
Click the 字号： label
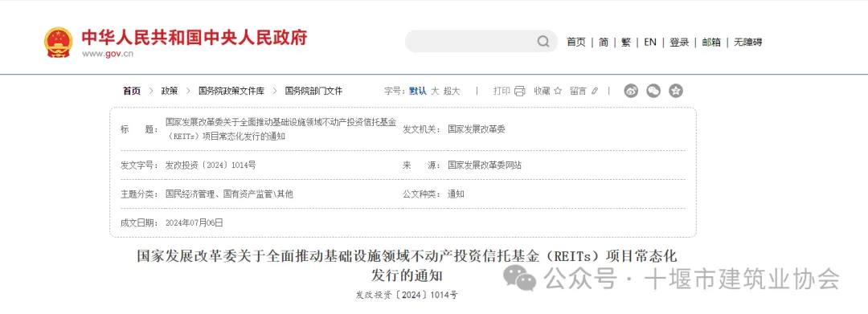click(x=395, y=91)
